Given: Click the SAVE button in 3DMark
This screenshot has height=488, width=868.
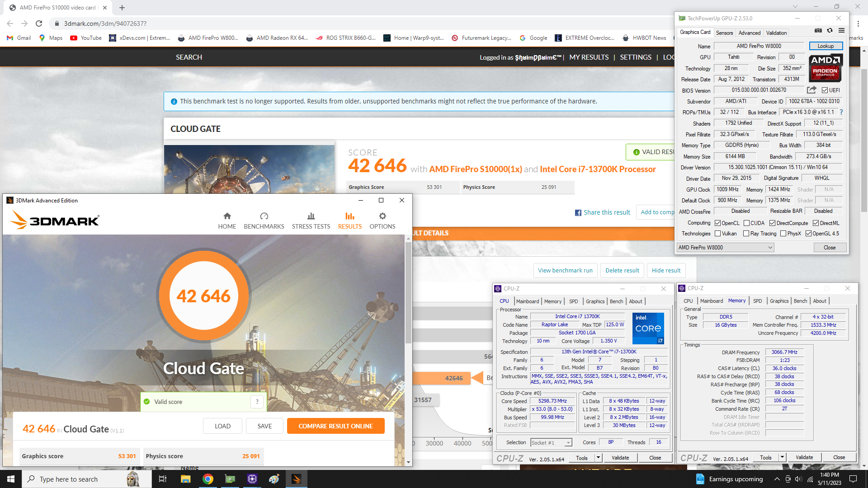Looking at the screenshot, I should pyautogui.click(x=264, y=426).
